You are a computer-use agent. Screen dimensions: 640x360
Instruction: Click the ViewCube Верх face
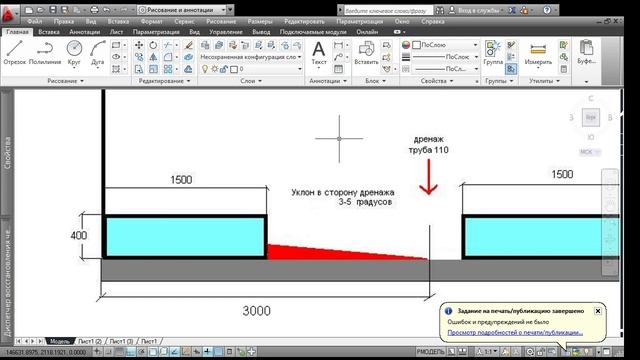pyautogui.click(x=590, y=118)
